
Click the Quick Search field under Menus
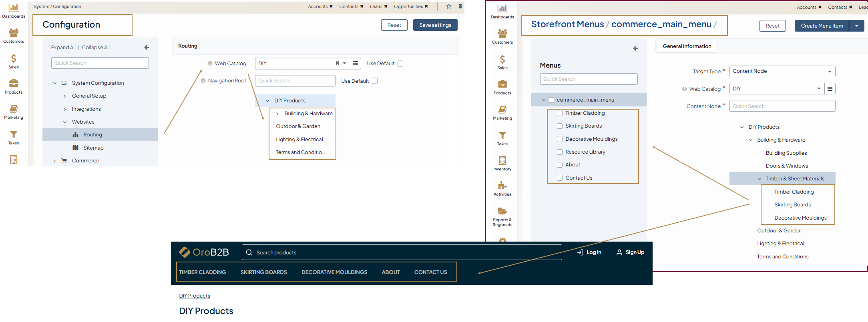point(589,79)
